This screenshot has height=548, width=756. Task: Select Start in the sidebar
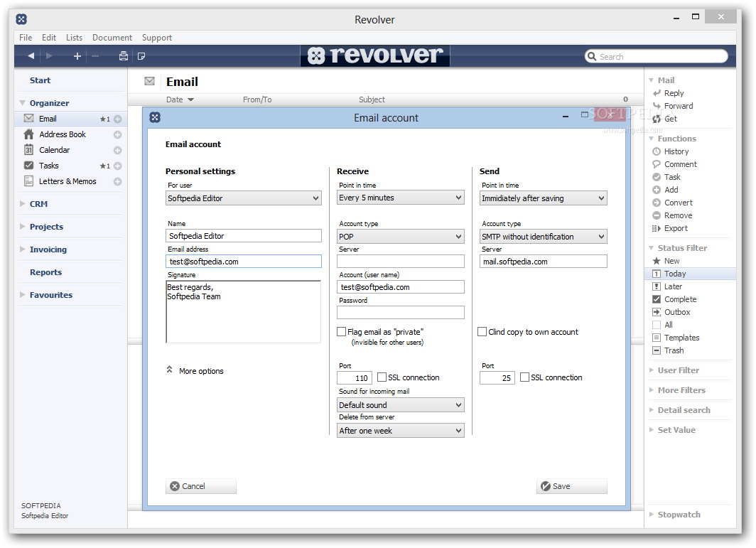click(x=40, y=80)
